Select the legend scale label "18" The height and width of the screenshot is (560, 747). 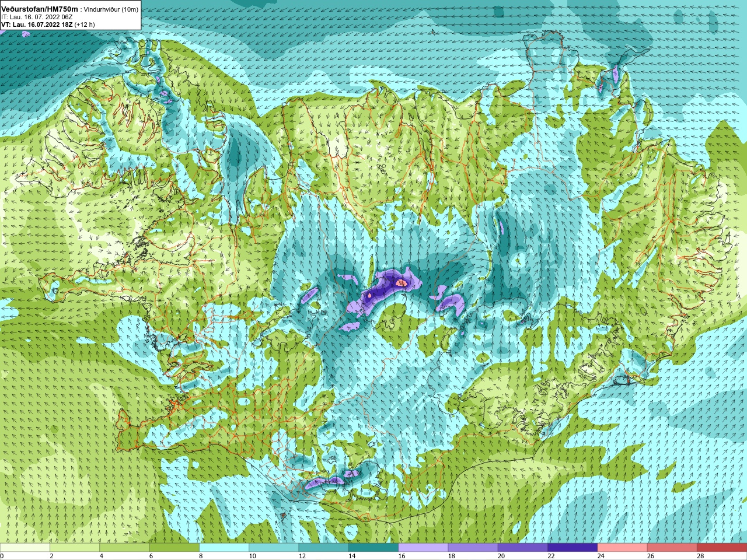452,556
